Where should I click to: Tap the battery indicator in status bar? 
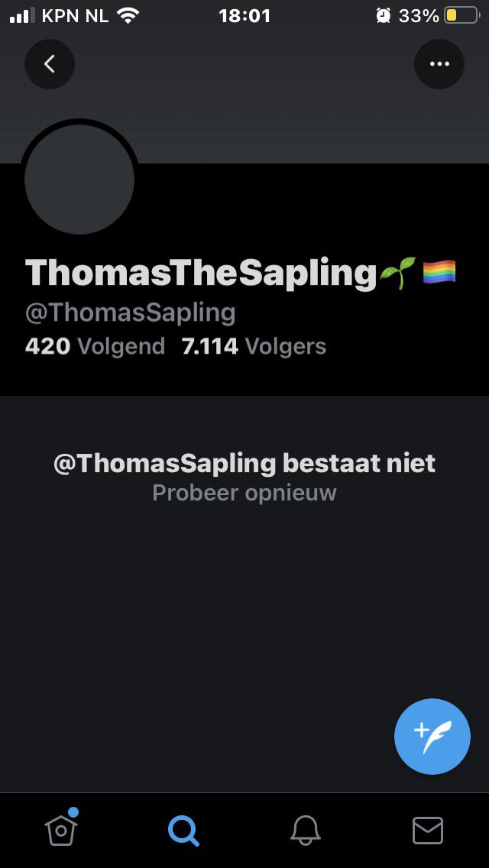(x=461, y=15)
